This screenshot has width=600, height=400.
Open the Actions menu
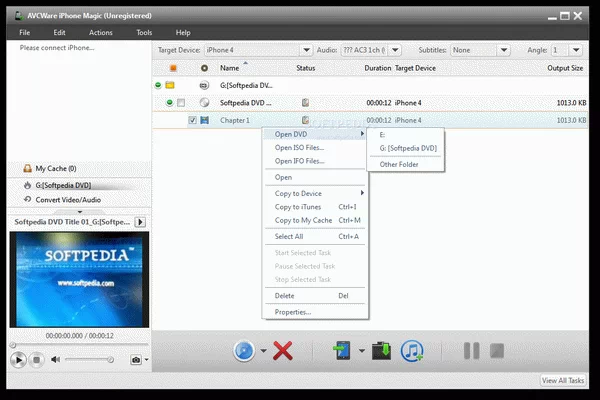tap(100, 33)
